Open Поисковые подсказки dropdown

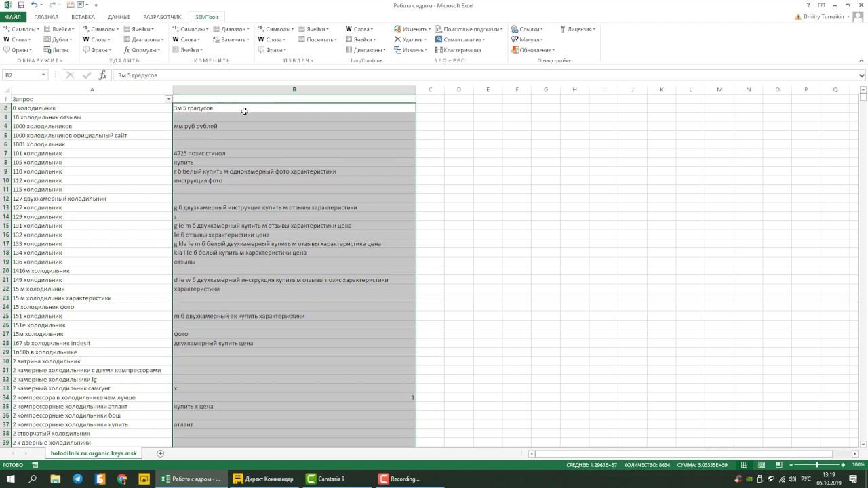coord(470,29)
